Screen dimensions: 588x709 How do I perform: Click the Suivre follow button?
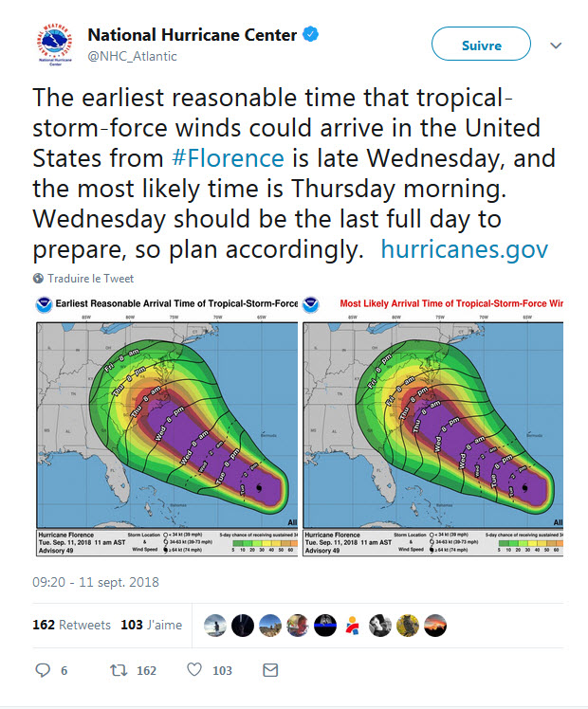pos(481,44)
